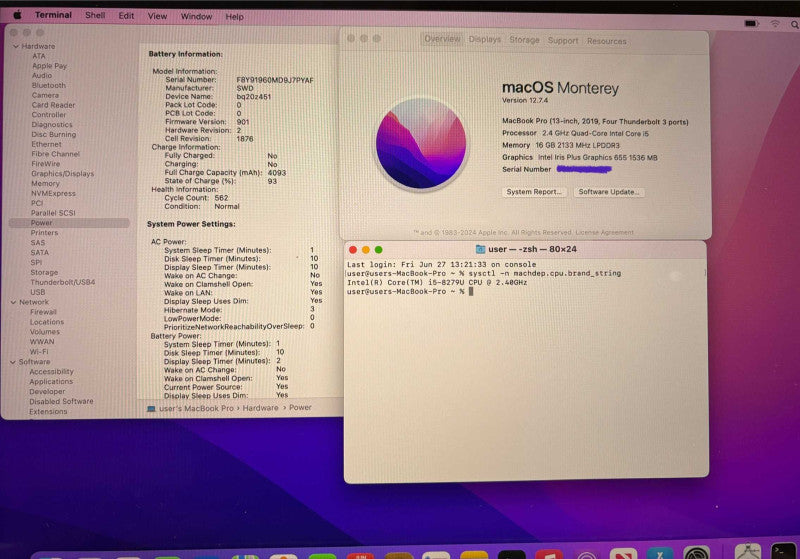Click the folder icon in Terminal title bar

480,249
